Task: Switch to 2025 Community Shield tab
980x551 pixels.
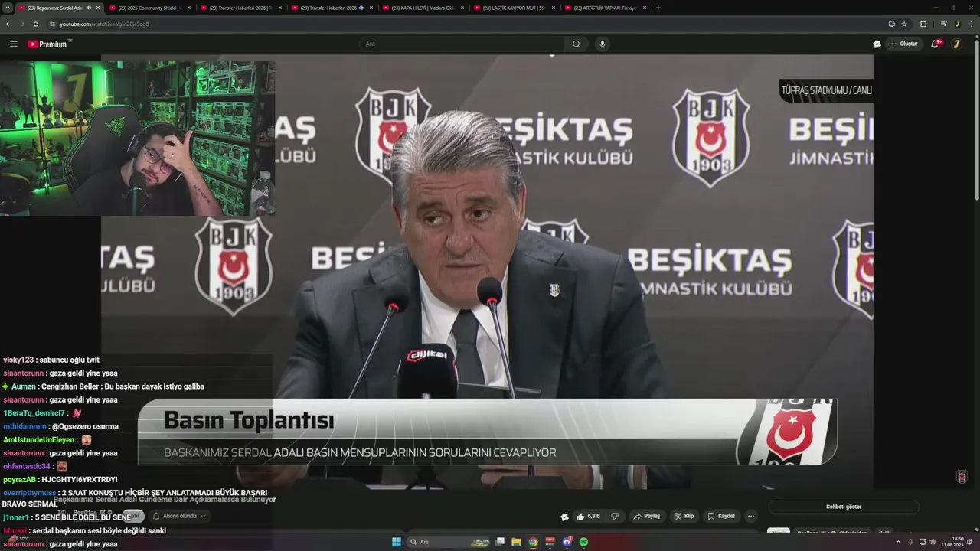Action: click(x=149, y=8)
